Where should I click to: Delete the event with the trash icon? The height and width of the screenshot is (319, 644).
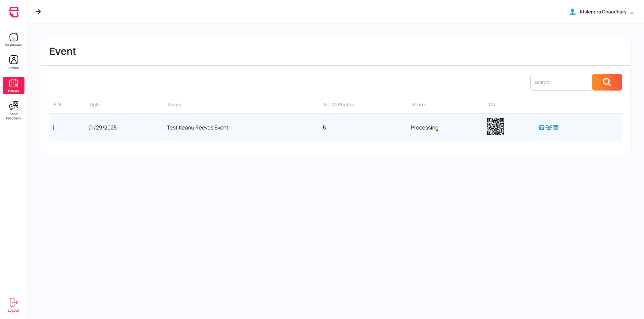tap(556, 127)
